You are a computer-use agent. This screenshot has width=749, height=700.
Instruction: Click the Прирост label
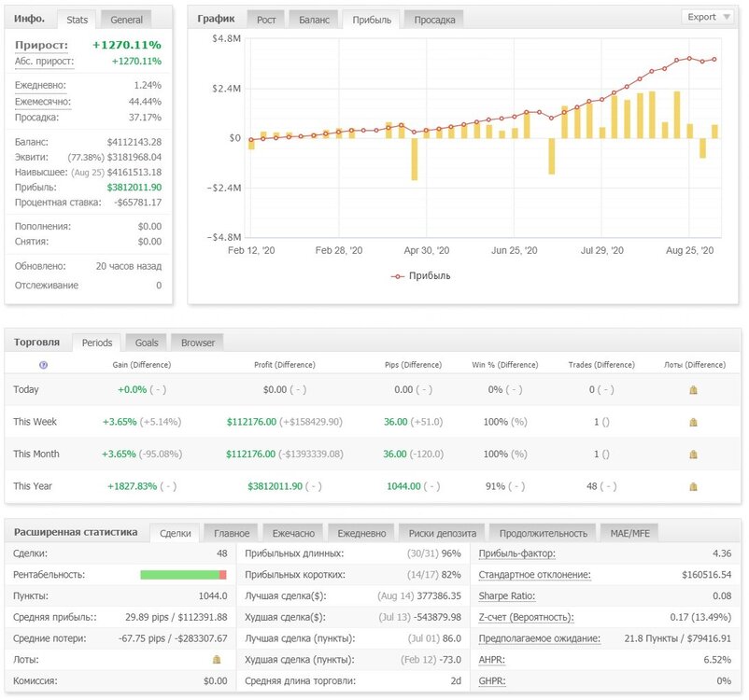(41, 45)
